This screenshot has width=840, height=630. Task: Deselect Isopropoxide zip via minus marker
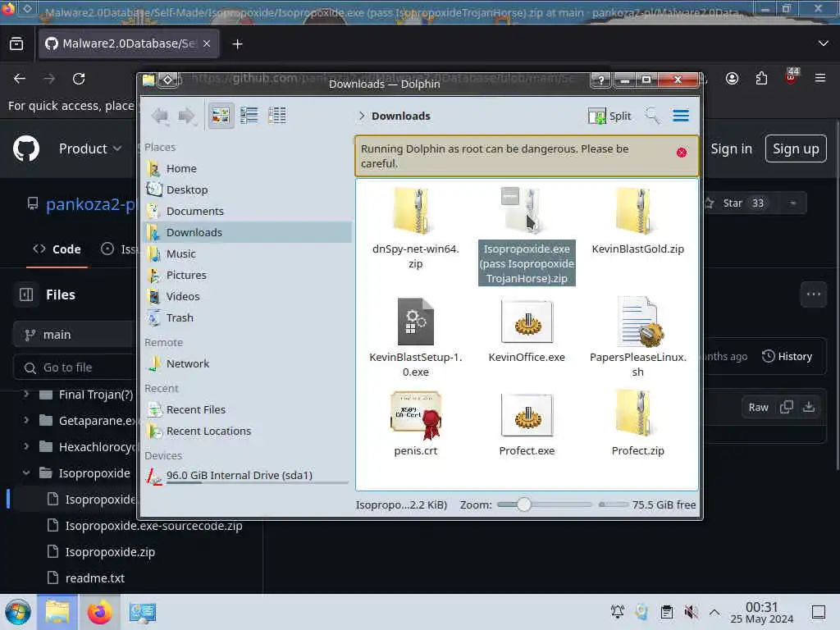[510, 195]
